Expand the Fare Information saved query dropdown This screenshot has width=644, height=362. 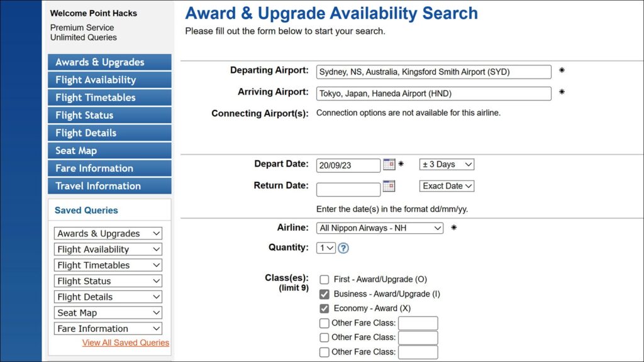point(108,328)
